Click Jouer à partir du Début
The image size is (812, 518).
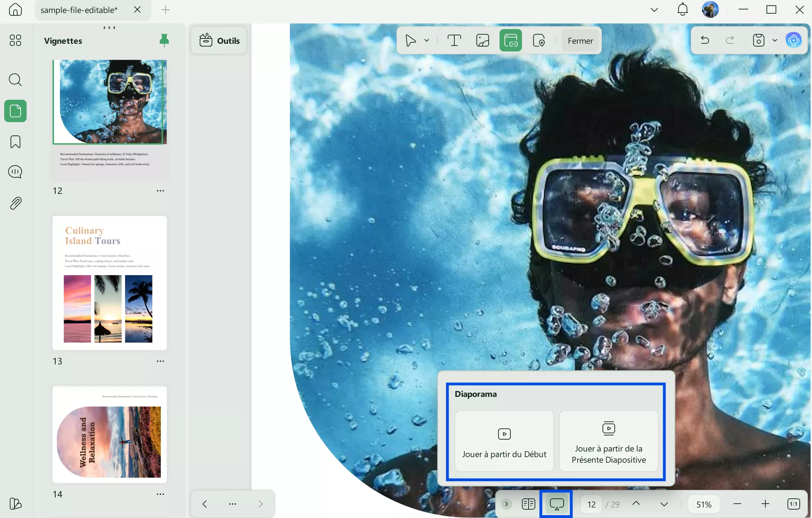pos(504,441)
